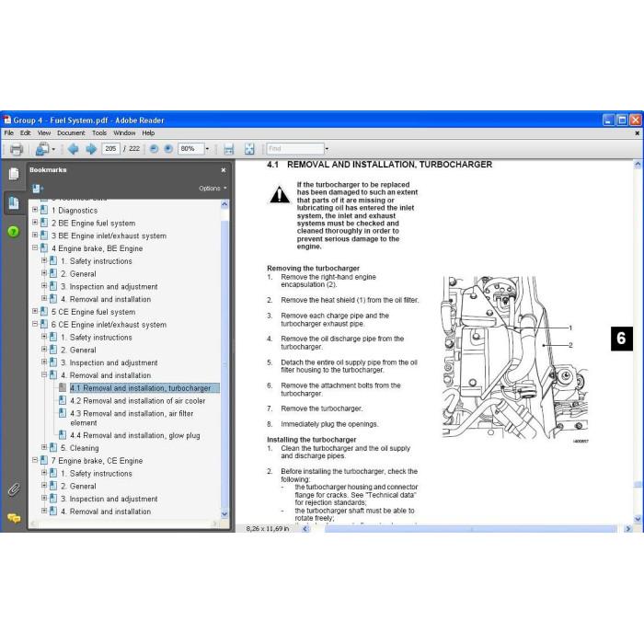Screen dimensions: 644x644
Task: Expand 2 BE Engine fuel system
Action: click(35, 223)
